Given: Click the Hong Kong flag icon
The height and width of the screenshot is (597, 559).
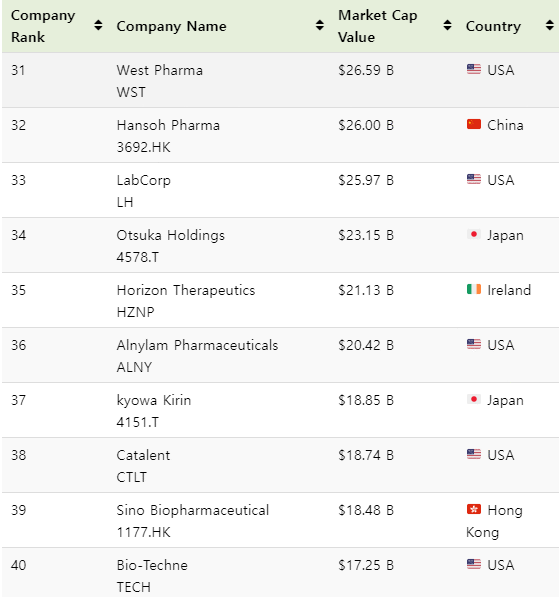Looking at the screenshot, I should pyautogui.click(x=474, y=509).
